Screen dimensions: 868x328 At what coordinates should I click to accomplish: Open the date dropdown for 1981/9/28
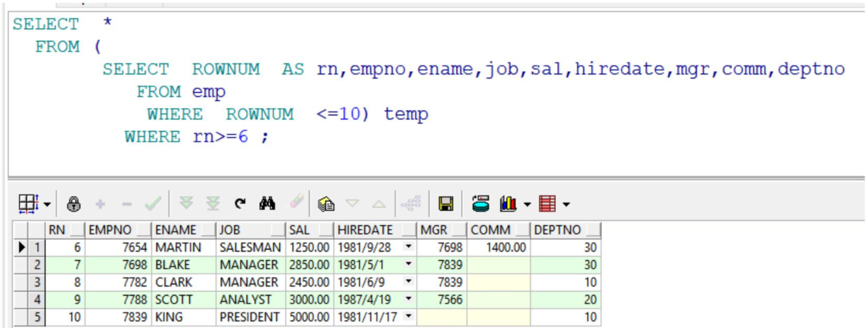click(x=408, y=248)
